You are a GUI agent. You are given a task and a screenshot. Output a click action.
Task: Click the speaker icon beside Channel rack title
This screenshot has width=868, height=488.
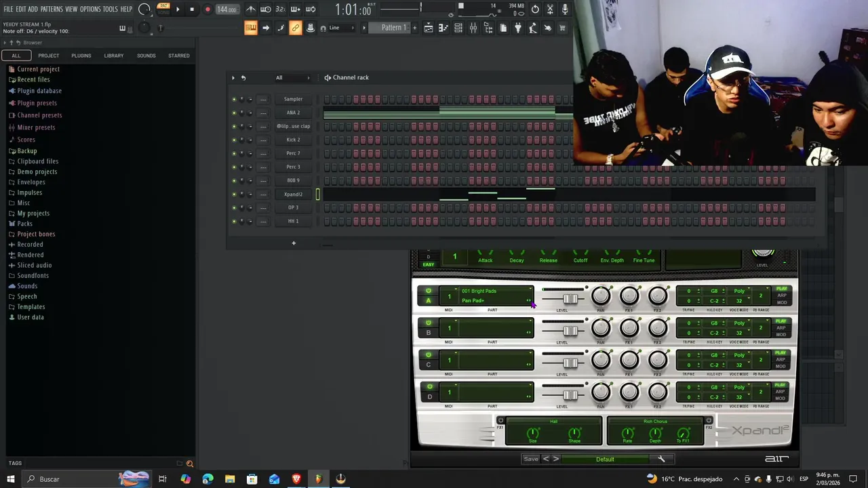tap(328, 77)
